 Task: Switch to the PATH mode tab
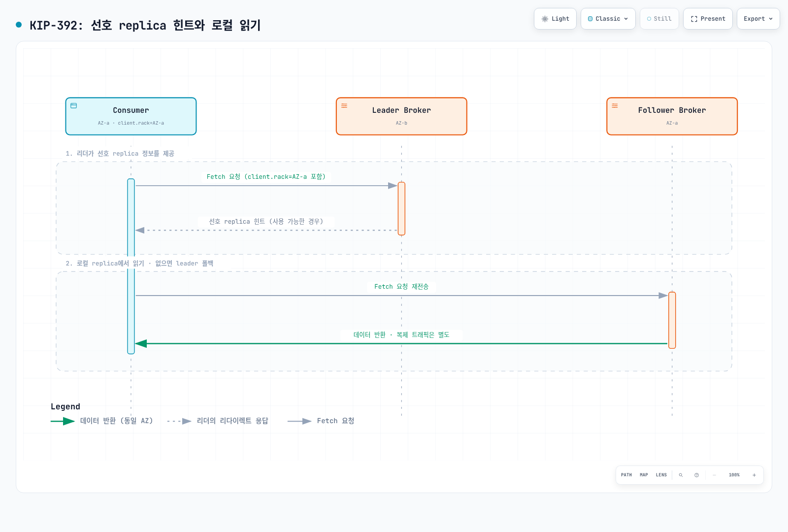pyautogui.click(x=626, y=475)
